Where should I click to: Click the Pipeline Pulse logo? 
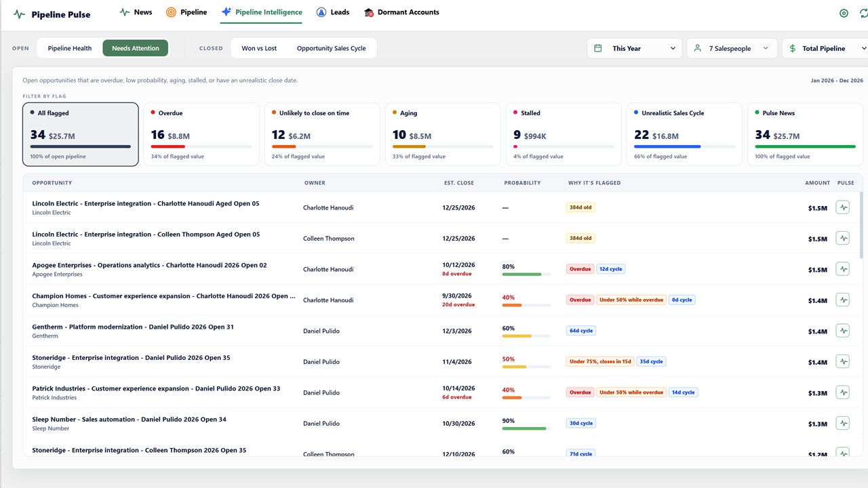click(52, 14)
